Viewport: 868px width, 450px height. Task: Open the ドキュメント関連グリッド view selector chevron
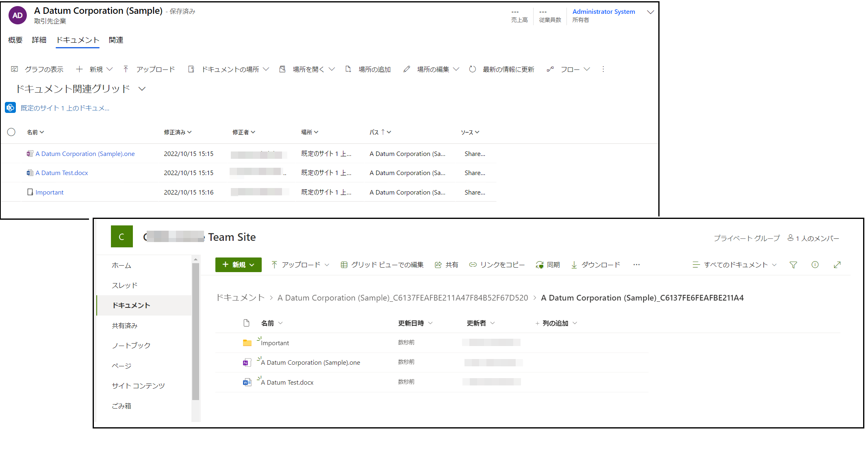(142, 89)
